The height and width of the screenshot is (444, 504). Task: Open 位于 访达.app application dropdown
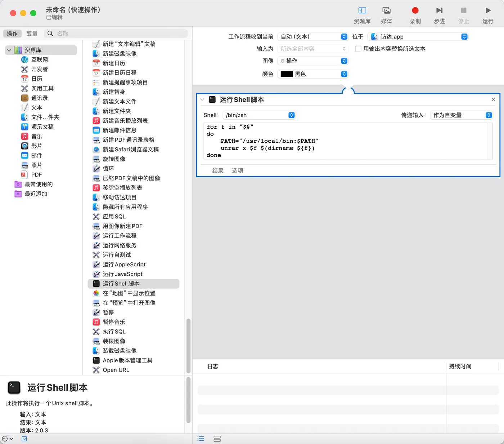[x=418, y=37]
